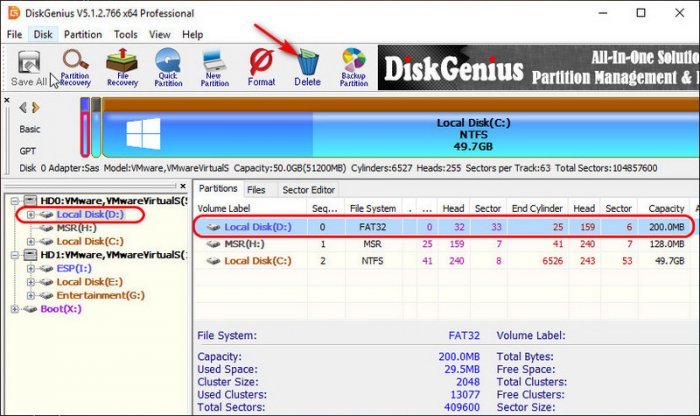Click the DiskGenius app logo in title bar
This screenshot has width=700, height=416.
14,12
